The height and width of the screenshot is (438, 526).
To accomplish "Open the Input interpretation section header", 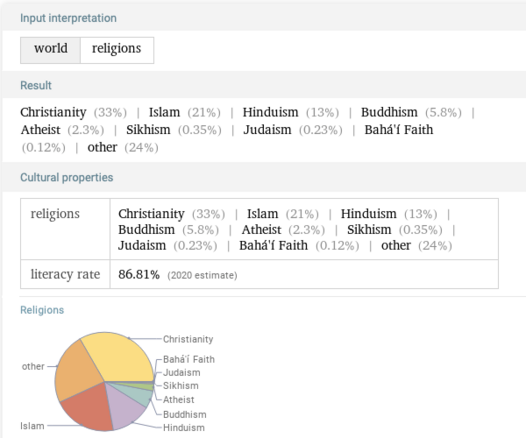I will [x=68, y=18].
